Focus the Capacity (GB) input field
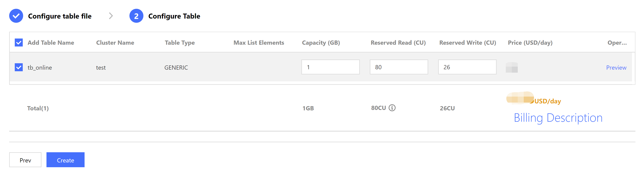The width and height of the screenshot is (644, 175). pos(330,67)
